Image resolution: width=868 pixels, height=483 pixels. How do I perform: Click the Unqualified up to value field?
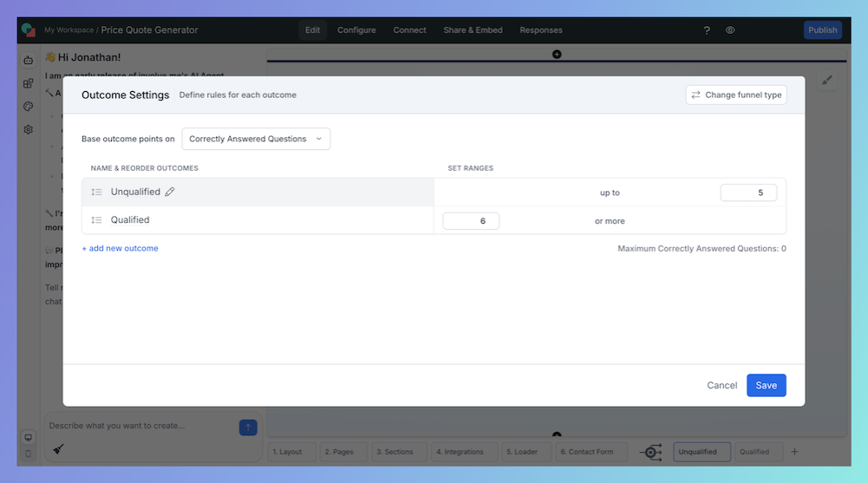[748, 193]
